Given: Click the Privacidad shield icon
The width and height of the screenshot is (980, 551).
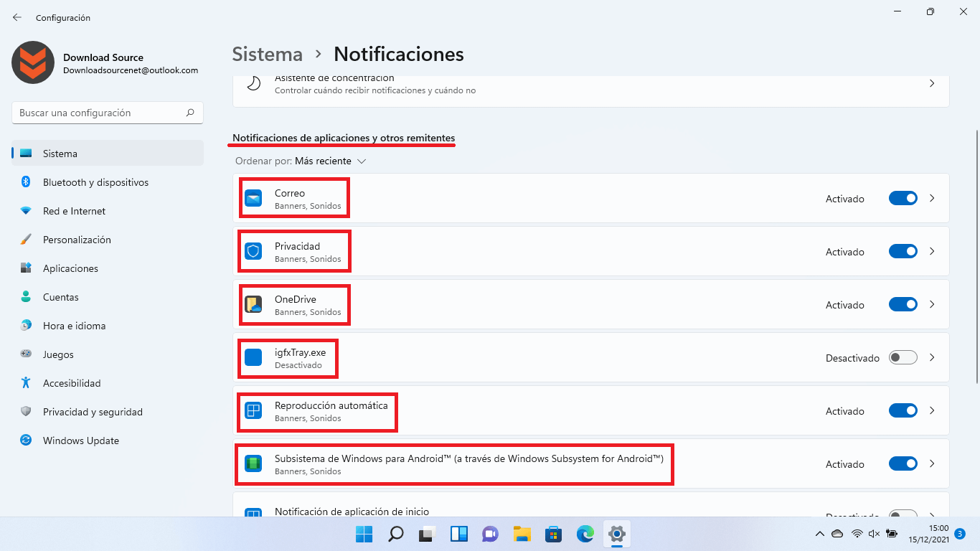Looking at the screenshot, I should (x=253, y=252).
